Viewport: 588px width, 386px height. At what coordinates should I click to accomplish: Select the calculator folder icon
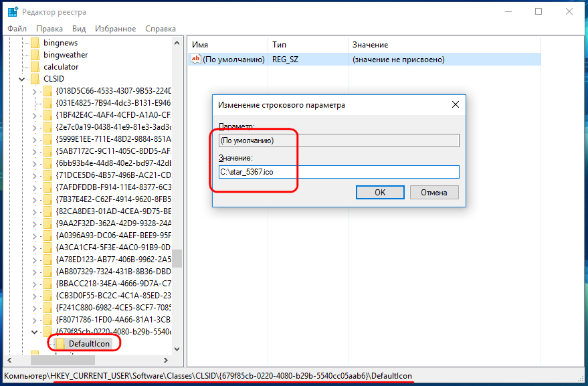35,67
